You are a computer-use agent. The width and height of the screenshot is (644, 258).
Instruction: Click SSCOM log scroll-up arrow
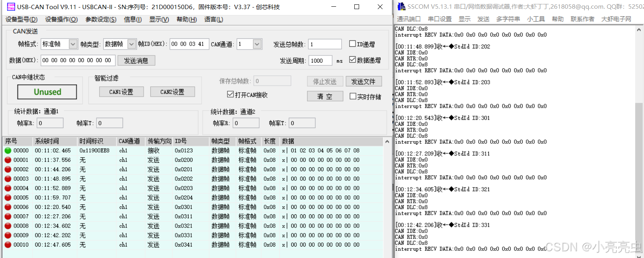pos(639,29)
